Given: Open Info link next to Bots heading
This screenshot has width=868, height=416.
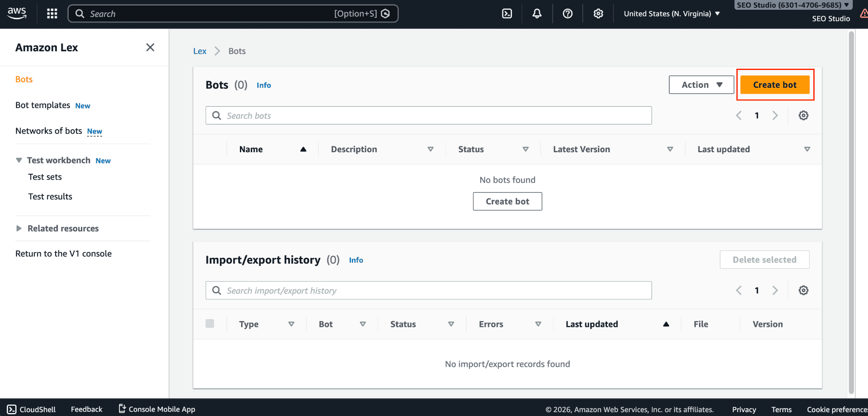Looking at the screenshot, I should point(264,85).
